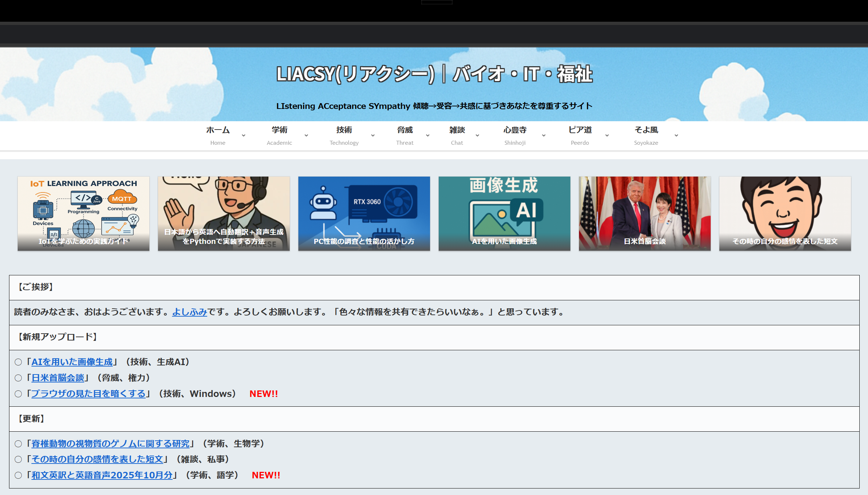Open the 日米首脳会談 link

tap(58, 378)
